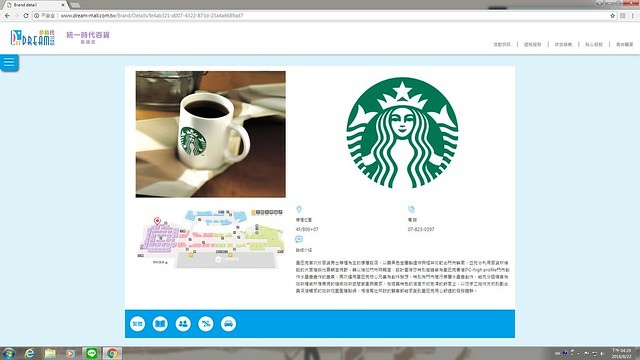This screenshot has width=640, height=360.
Task: Click the Dream Mall logo
Action: [33, 38]
